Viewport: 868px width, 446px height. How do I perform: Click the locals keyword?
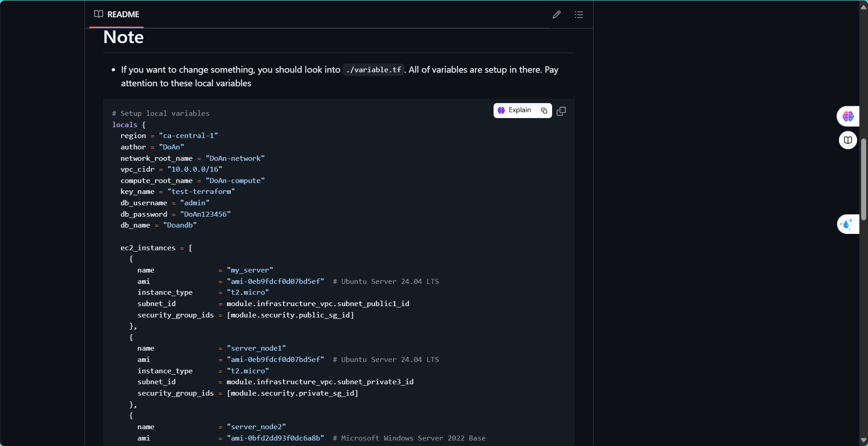pos(125,124)
